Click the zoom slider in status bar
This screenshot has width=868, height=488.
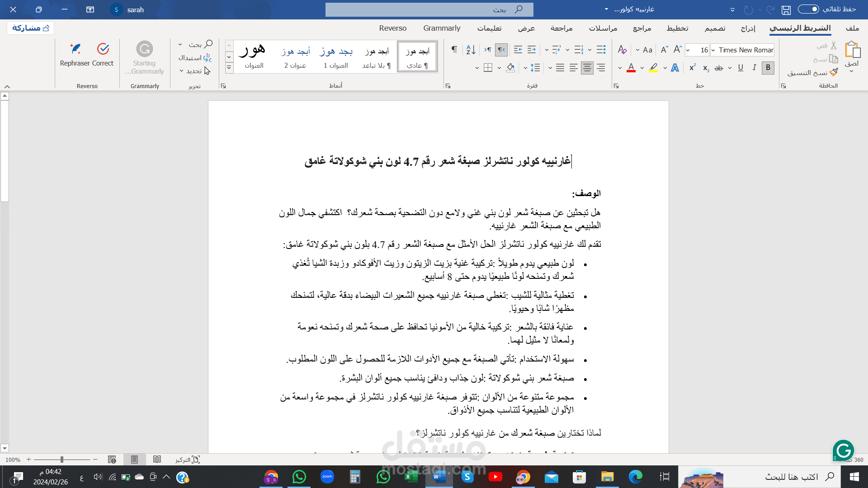(x=62, y=460)
